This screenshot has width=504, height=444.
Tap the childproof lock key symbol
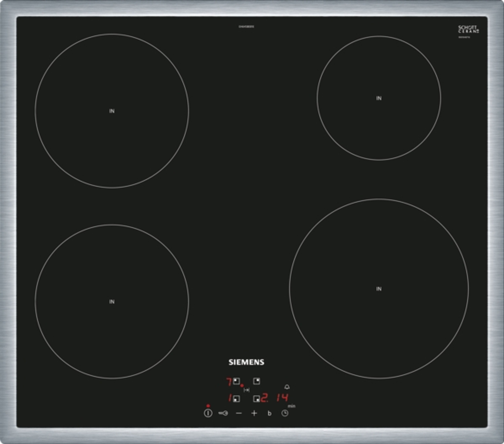[x=223, y=413]
